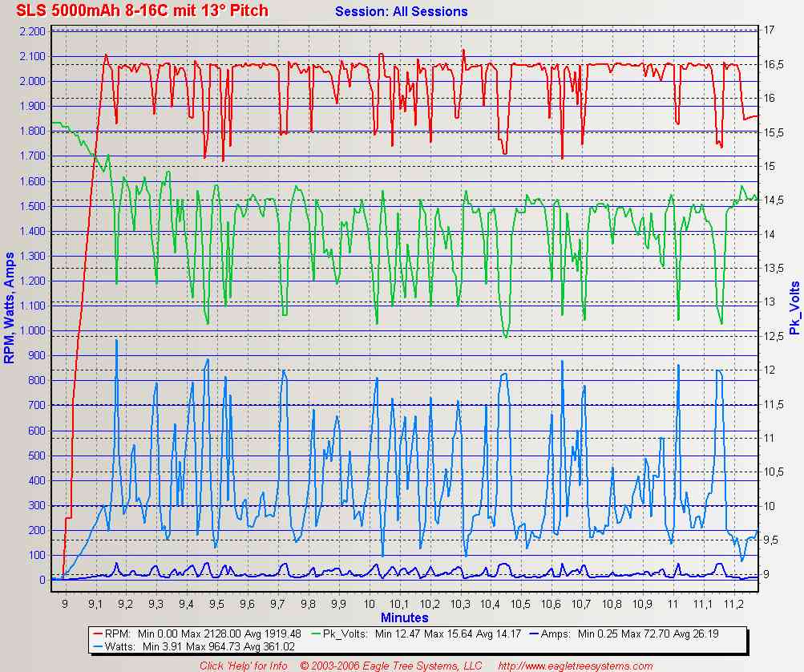Click the 11 minute tick label on x-axis
The height and width of the screenshot is (672, 804).
673,603
